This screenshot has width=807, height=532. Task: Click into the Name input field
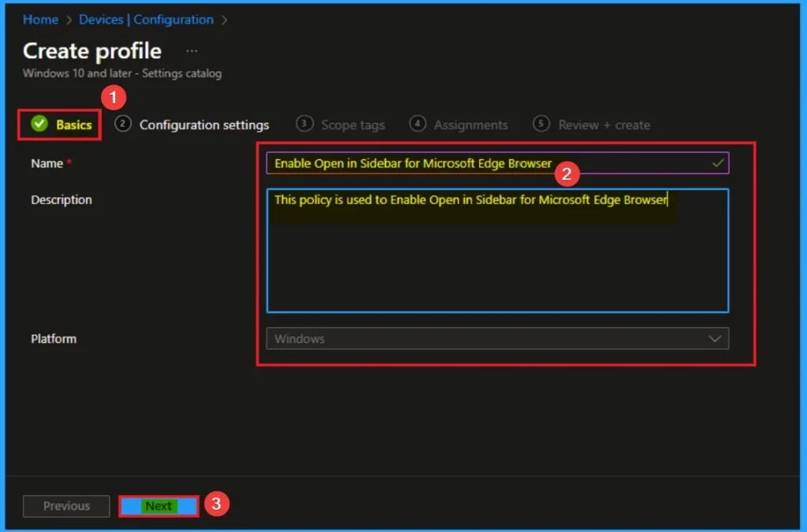[x=498, y=163]
